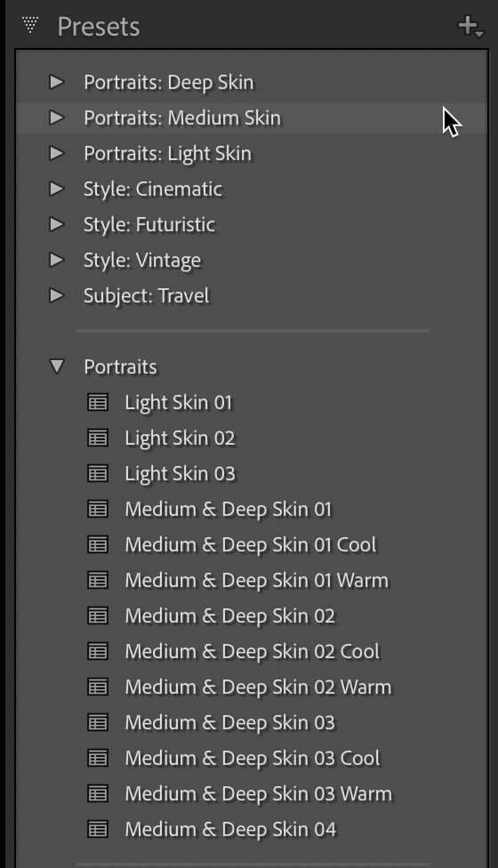Screen dimensions: 498x868
Task: Click preset icon beside Medium & Deep Skin 02 Cool
Action: (98, 651)
